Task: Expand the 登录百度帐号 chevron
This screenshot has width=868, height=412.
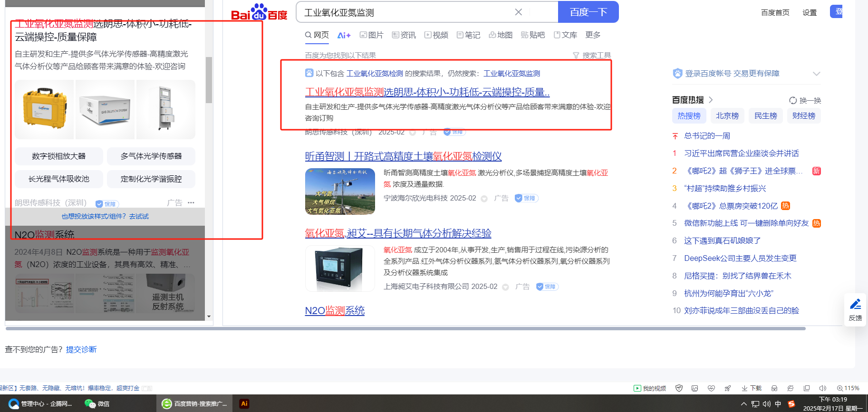Action: [x=816, y=74]
